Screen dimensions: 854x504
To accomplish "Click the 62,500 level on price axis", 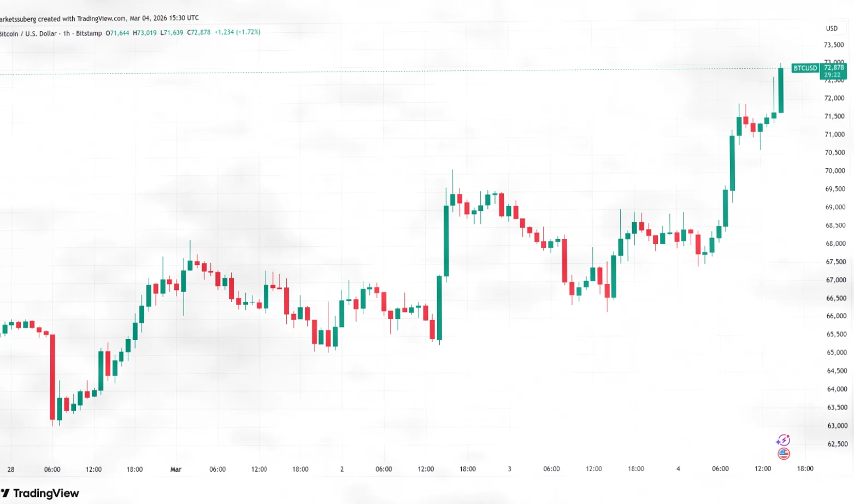I will 837,444.
